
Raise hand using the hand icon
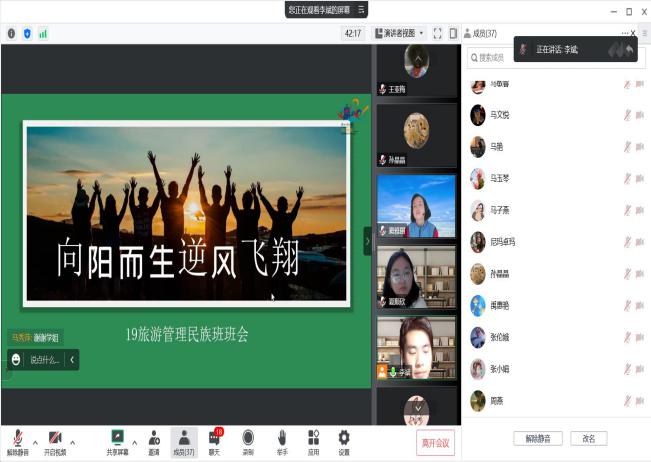(282, 438)
